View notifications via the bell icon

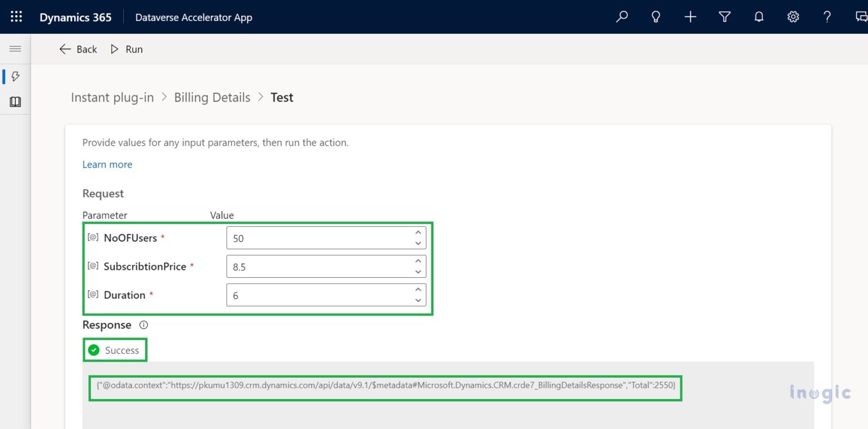tap(758, 17)
